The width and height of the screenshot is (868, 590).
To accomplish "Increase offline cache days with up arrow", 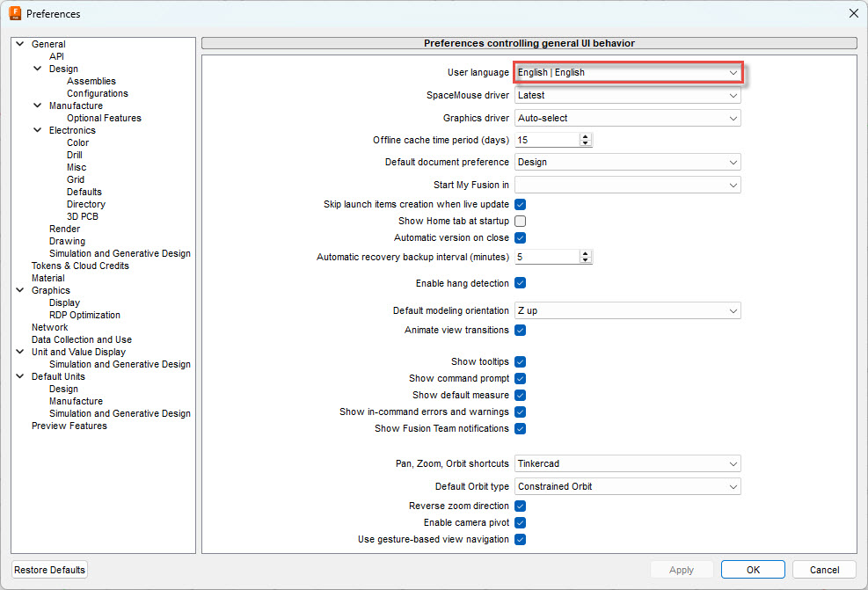I will (x=586, y=136).
